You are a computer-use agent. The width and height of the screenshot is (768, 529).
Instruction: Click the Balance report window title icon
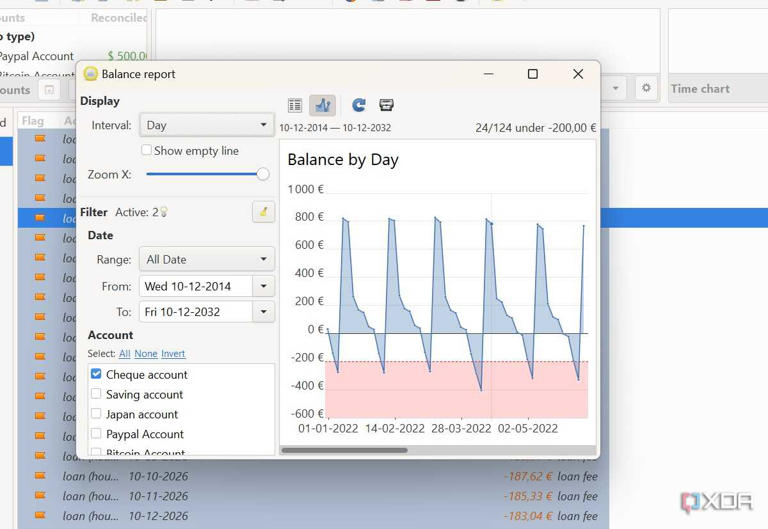90,74
